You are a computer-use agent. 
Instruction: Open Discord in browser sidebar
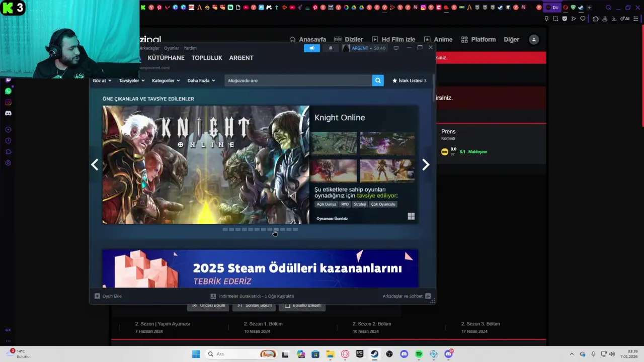pyautogui.click(x=8, y=113)
